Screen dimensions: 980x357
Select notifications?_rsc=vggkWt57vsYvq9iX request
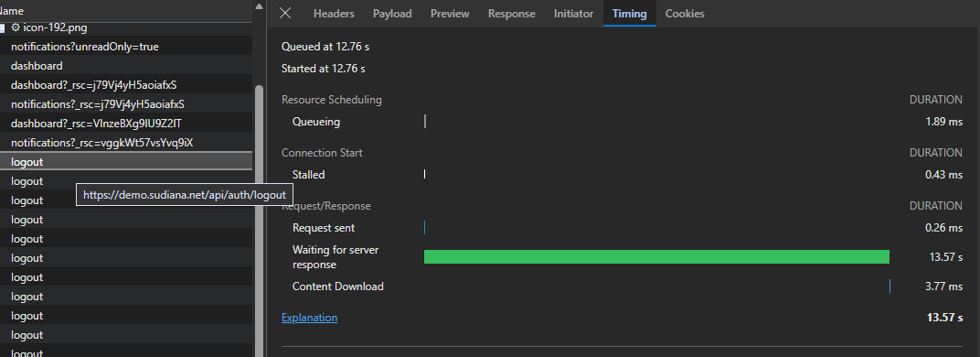pyautogui.click(x=126, y=143)
